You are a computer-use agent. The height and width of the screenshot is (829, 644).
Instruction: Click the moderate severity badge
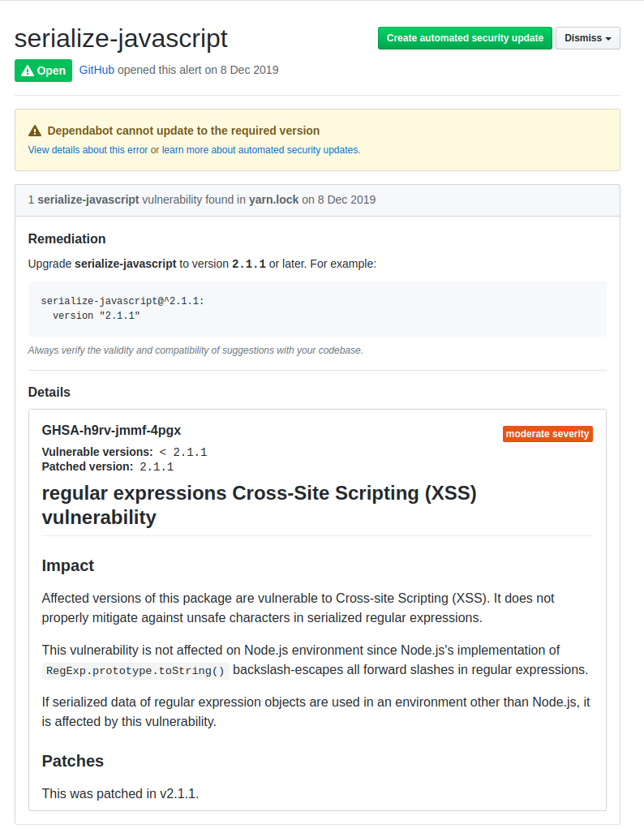547,433
